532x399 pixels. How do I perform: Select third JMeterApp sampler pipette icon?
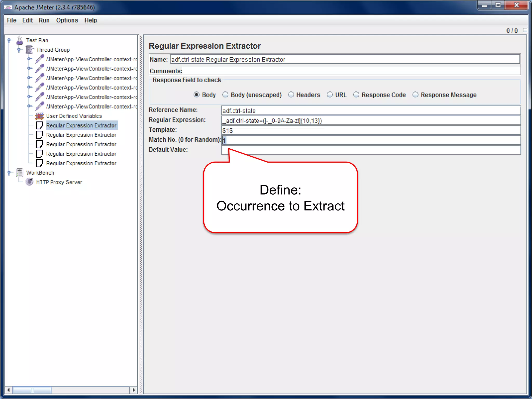[x=40, y=78]
